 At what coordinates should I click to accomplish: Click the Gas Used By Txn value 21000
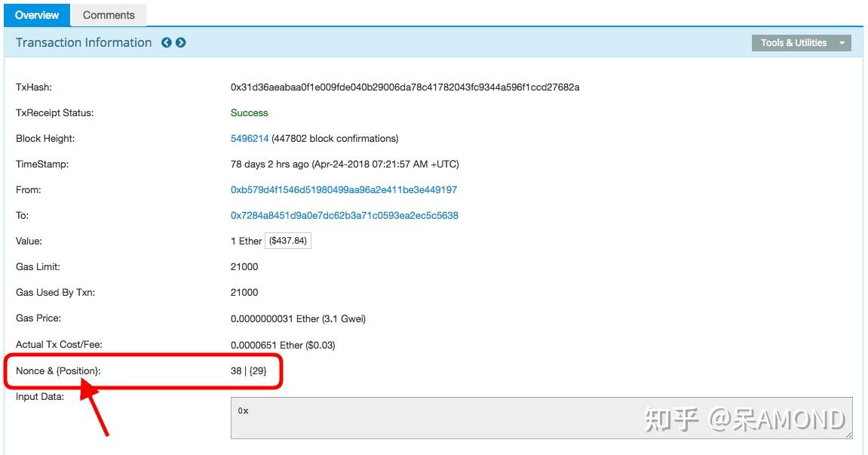point(244,292)
